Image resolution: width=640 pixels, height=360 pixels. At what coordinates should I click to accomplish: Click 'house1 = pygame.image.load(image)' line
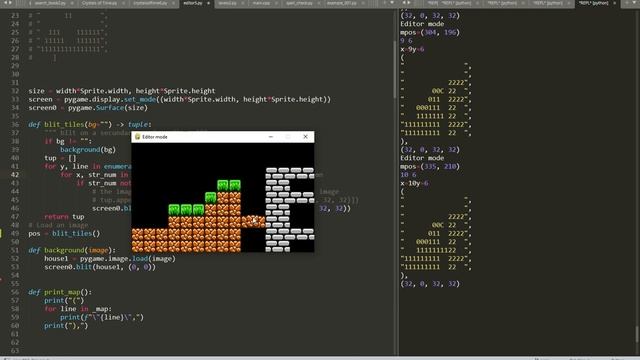pos(110,259)
